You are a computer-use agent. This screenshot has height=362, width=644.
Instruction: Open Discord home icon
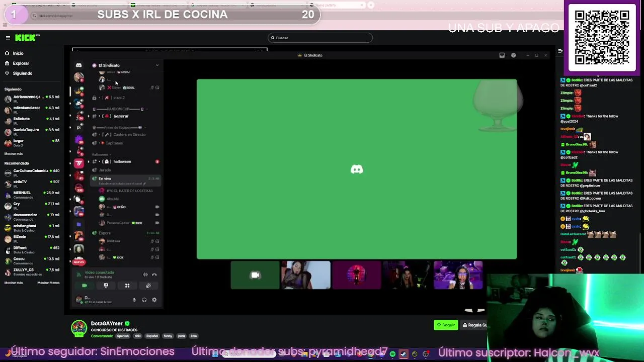[78, 65]
